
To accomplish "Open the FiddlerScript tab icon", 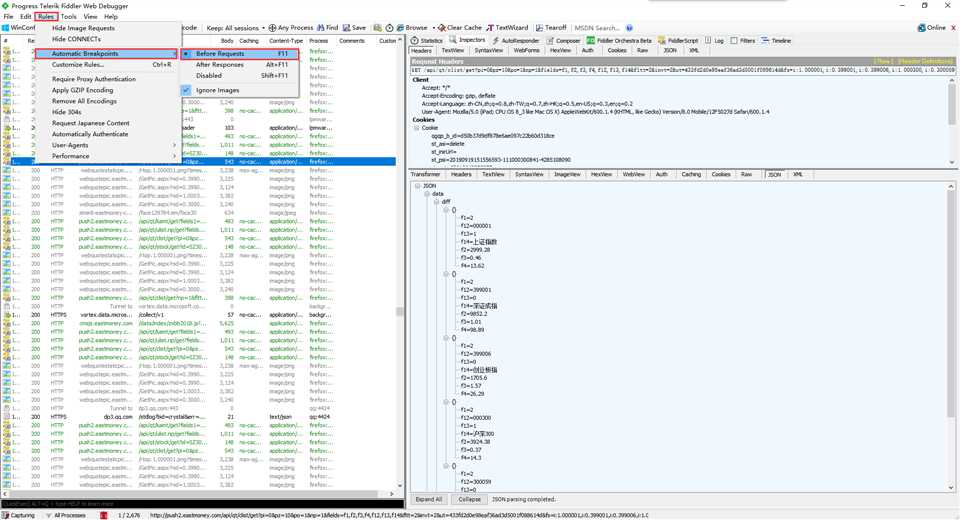I will tap(662, 40).
